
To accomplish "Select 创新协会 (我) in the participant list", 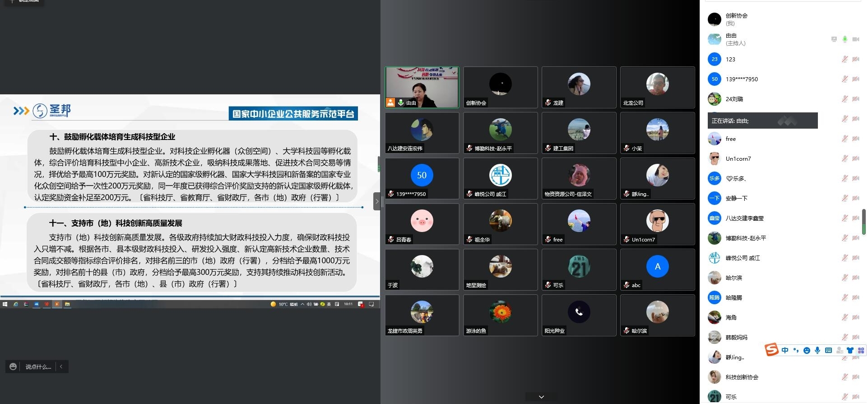I will 783,19.
